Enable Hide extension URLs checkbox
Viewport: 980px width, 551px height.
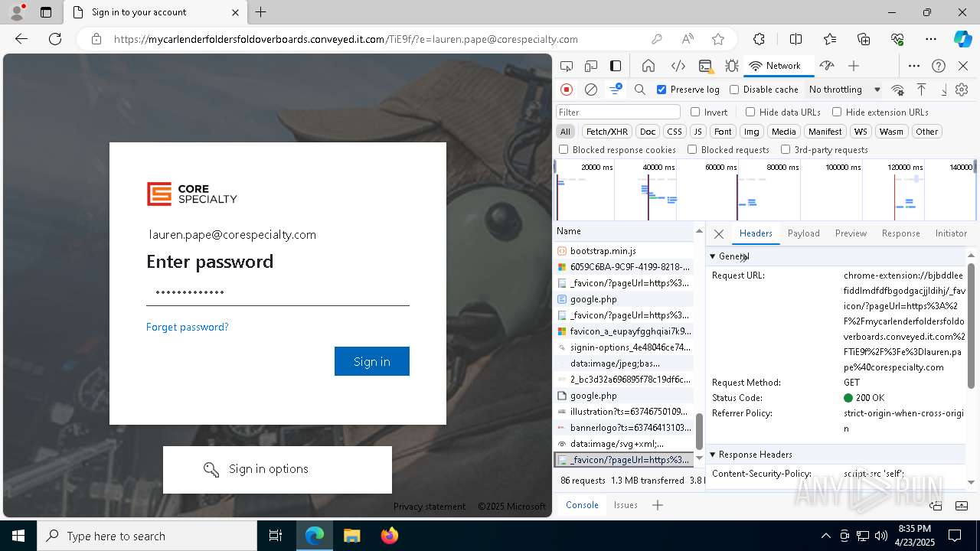coord(837,112)
